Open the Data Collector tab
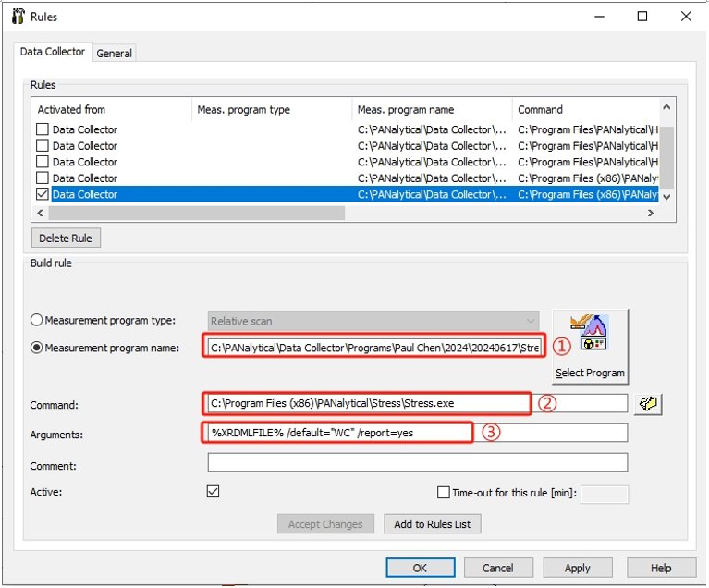 [54, 53]
